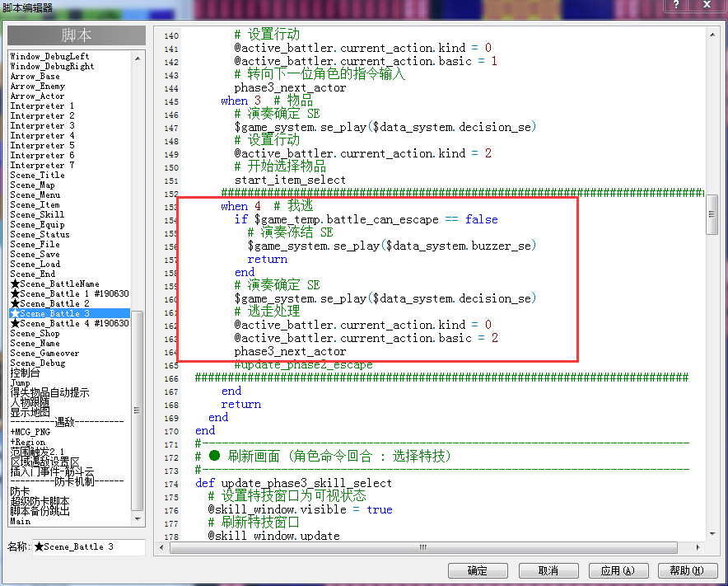Select ★Scene_Battle 2 in list
This screenshot has height=586, width=728.
[x=49, y=303]
